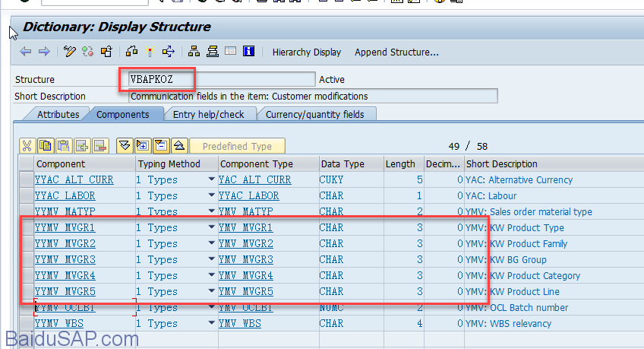Select the row selector for YYMV_MVGR1
Image resolution: width=644 pixels, height=349 pixels.
point(27,227)
